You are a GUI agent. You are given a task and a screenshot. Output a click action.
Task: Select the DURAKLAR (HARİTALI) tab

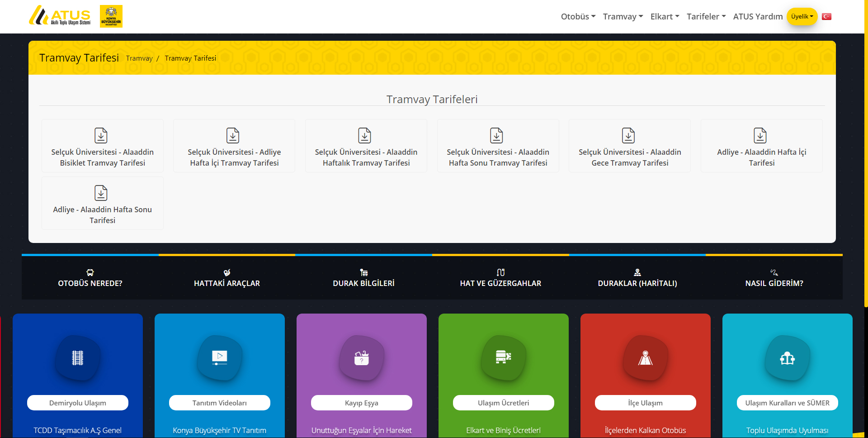(x=637, y=278)
